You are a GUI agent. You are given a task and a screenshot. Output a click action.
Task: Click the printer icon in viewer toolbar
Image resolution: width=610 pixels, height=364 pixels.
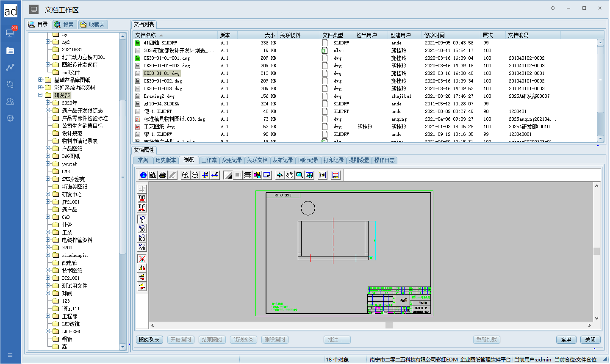[163, 175]
